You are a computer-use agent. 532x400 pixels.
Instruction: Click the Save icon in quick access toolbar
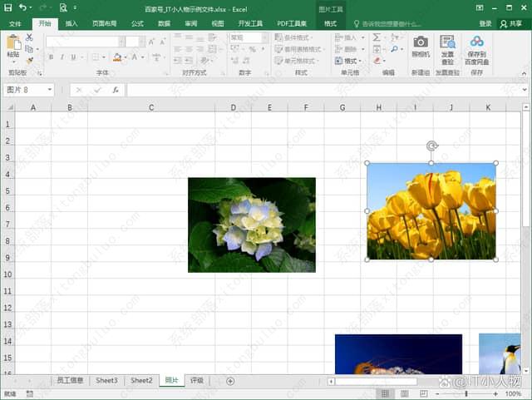[9, 8]
